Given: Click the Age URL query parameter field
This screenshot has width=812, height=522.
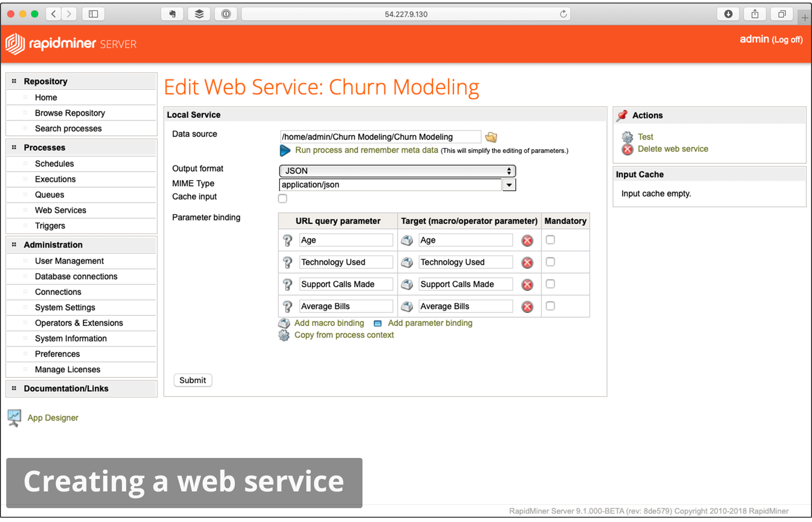Looking at the screenshot, I should 346,240.
